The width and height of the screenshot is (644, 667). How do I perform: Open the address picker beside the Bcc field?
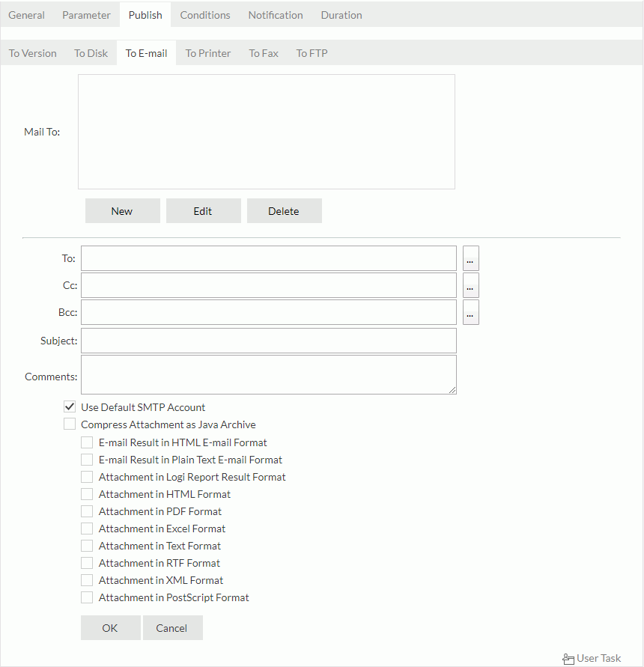tap(470, 312)
